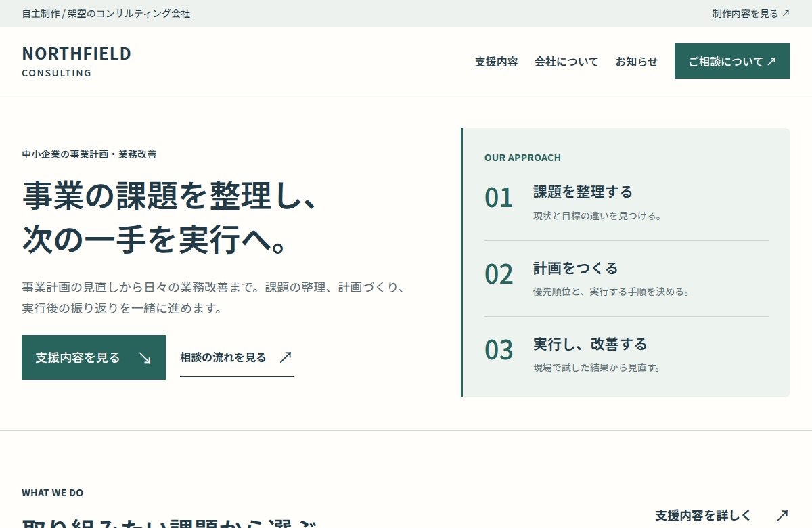Viewport: 812px width, 528px height.
Task: Select the 実行し、改善する step heading
Action: 590,344
